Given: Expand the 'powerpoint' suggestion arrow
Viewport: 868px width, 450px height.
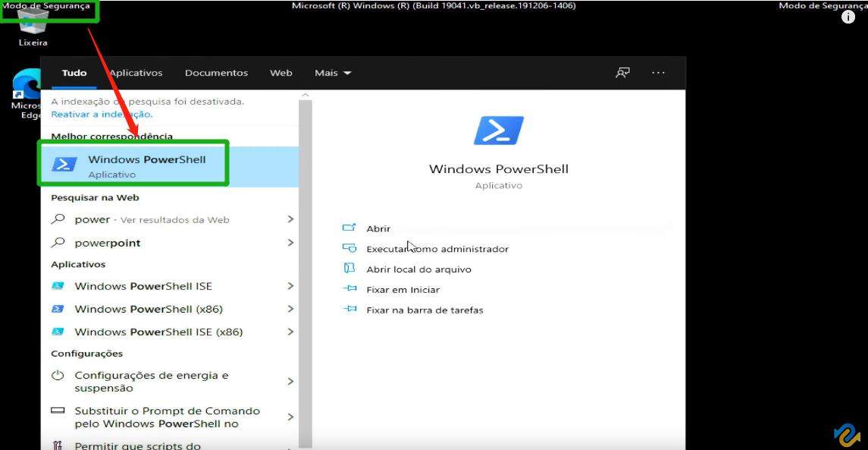Looking at the screenshot, I should (290, 242).
